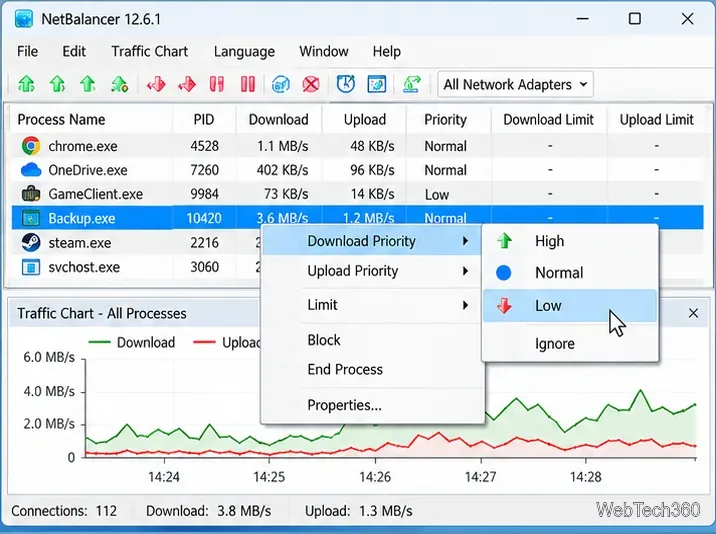
Task: Expand the Upload Priority submenu arrow
Action: 465,271
